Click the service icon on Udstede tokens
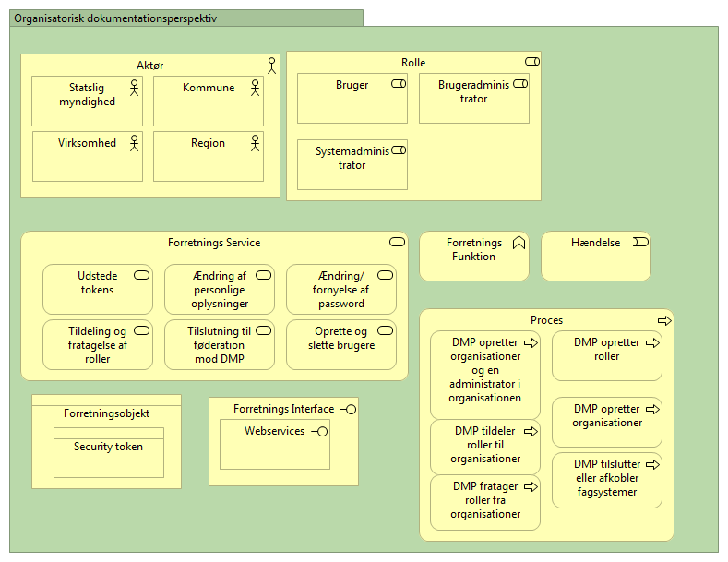Screen dimensions: 728x562 (141, 275)
